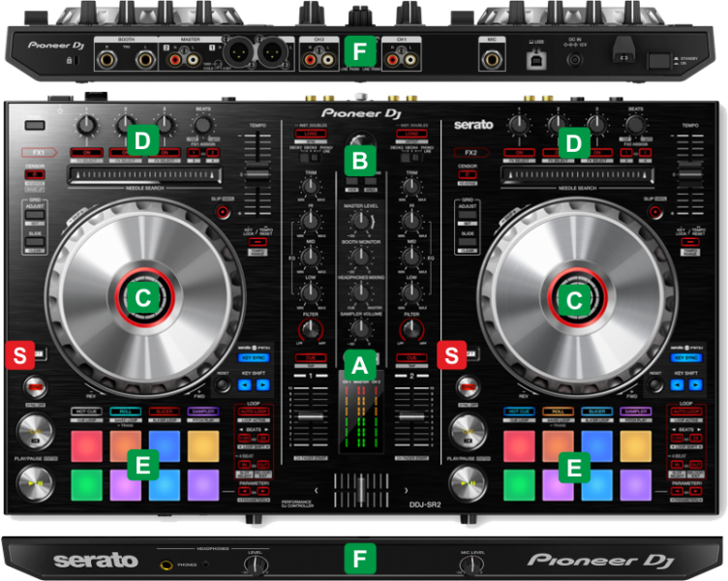The image size is (728, 581).
Task: Start right deck with PLAY/PAUSE button
Action: coord(468,483)
